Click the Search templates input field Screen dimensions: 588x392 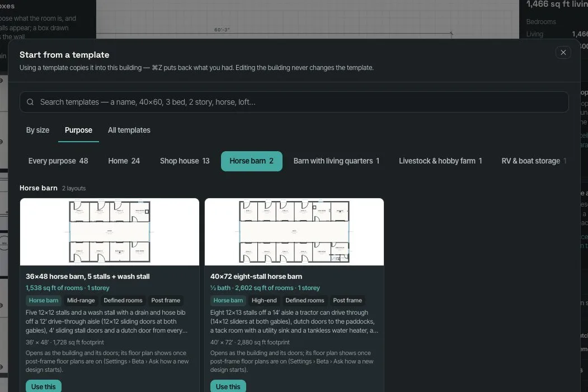(294, 102)
